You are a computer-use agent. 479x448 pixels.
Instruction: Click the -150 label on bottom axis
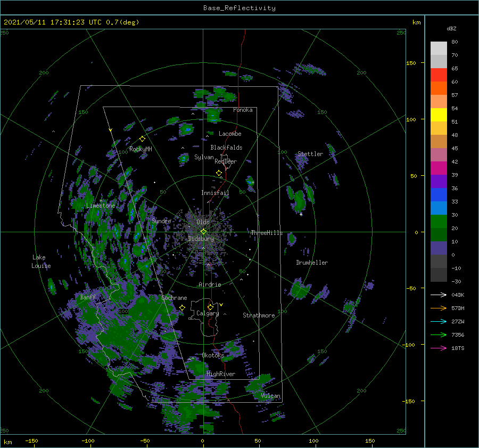pyautogui.click(x=31, y=441)
